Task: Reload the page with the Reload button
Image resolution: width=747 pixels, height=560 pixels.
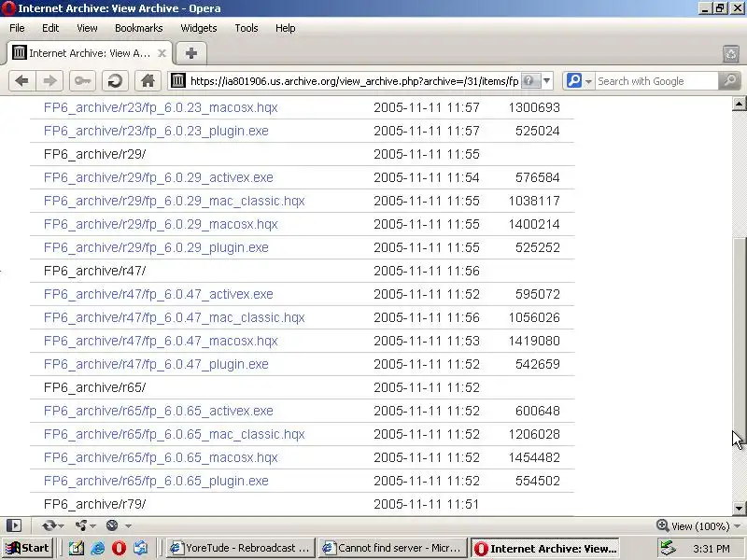Action: [x=115, y=81]
